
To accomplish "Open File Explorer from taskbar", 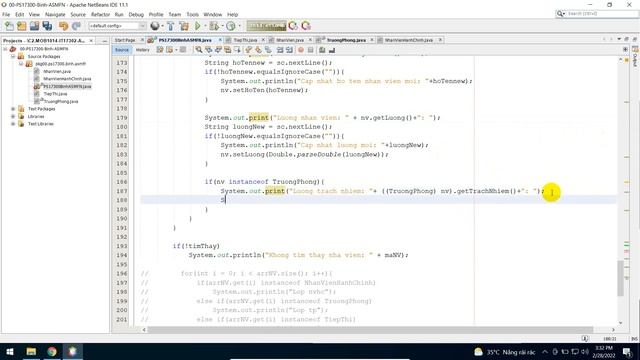I will 31,351.
